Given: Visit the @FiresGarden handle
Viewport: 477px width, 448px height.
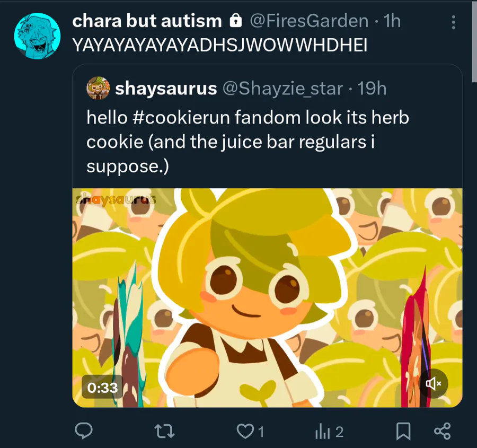Looking at the screenshot, I should [309, 21].
